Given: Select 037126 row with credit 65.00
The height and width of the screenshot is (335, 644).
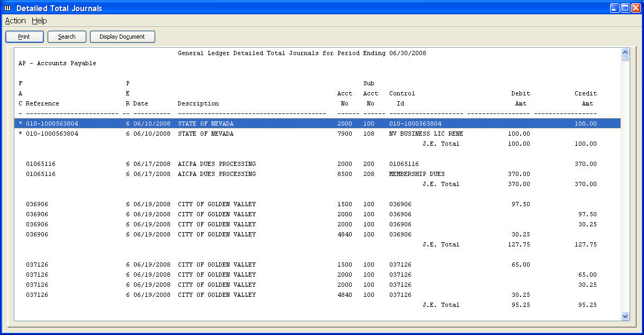Looking at the screenshot, I should [317, 275].
